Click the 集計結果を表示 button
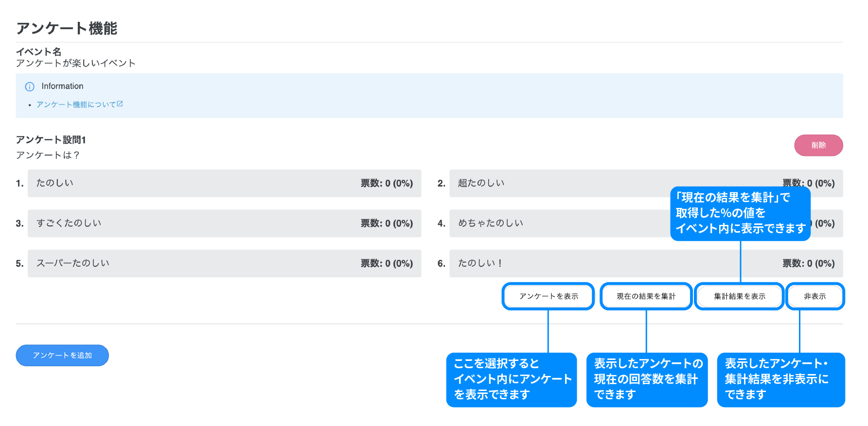Screen dimensions: 868x426 [x=739, y=296]
